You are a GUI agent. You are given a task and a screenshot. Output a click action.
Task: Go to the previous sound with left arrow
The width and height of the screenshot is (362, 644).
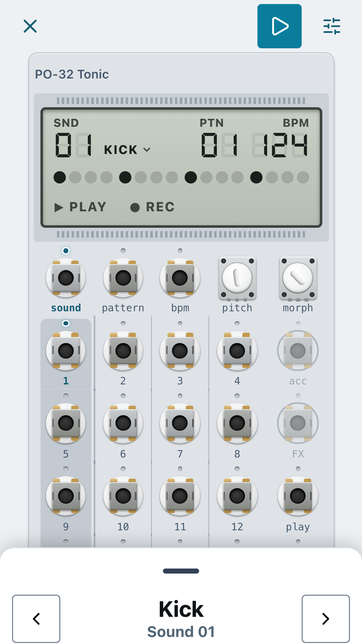(x=36, y=619)
